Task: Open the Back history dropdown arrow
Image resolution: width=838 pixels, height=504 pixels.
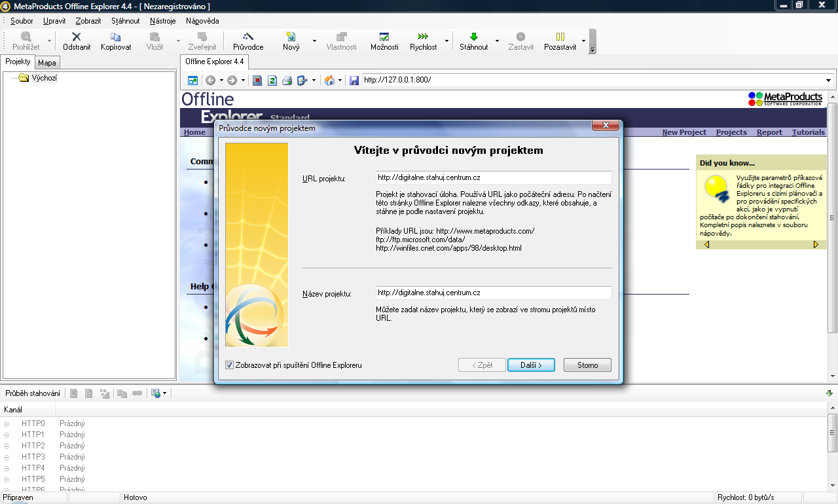Action: pos(221,81)
